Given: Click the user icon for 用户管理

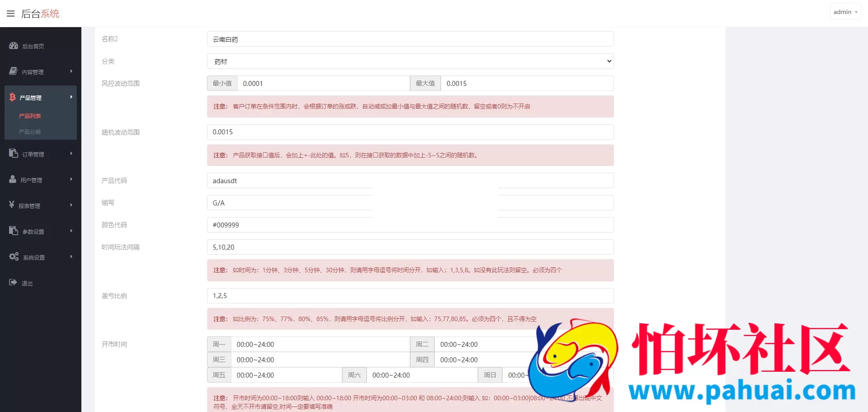Looking at the screenshot, I should point(13,180).
